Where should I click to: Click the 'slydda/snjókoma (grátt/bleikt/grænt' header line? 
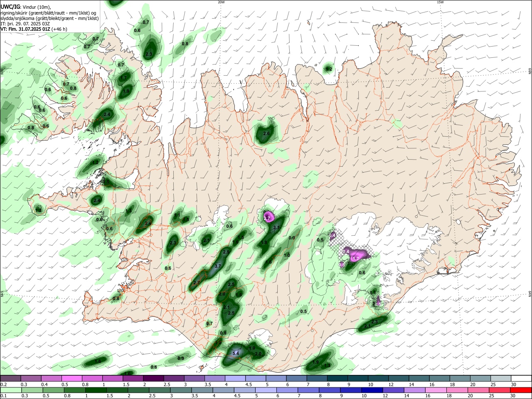[49, 18]
